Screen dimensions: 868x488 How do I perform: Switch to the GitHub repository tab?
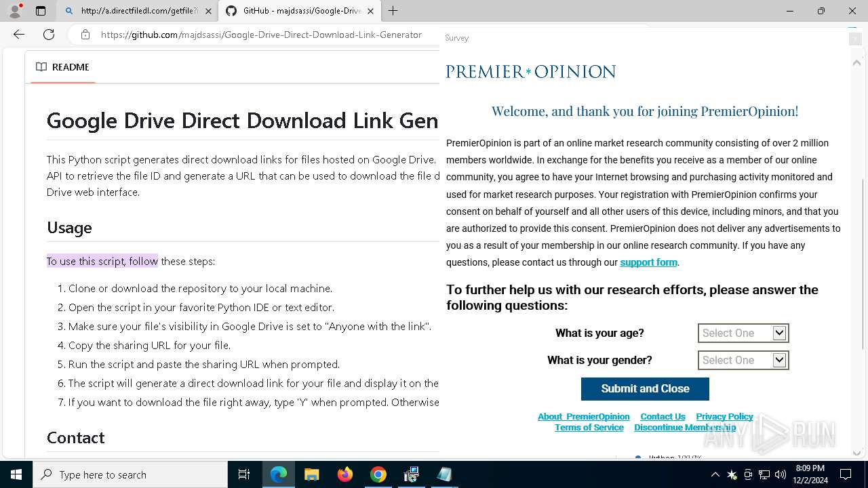pos(302,12)
